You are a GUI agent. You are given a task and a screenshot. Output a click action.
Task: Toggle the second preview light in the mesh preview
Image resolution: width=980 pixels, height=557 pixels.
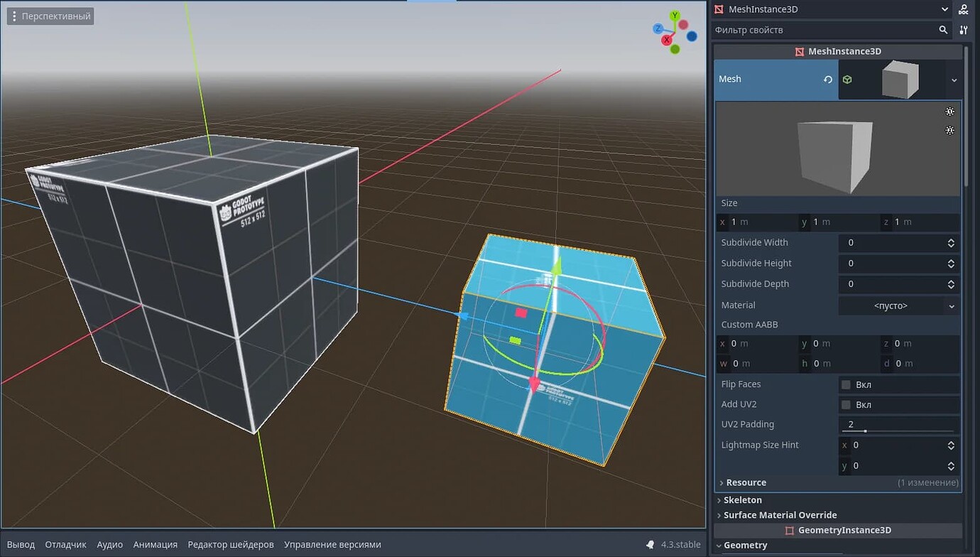950,130
